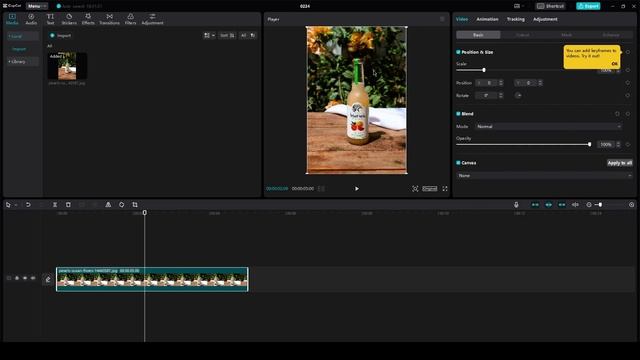640x360 pixels.
Task: Adjust the timeline zoom slider handle
Action: pos(600,204)
